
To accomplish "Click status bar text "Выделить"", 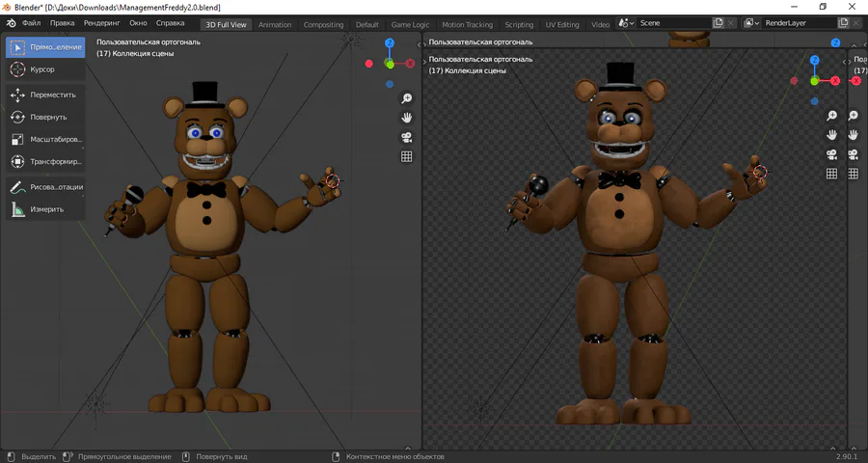I will 39,457.
